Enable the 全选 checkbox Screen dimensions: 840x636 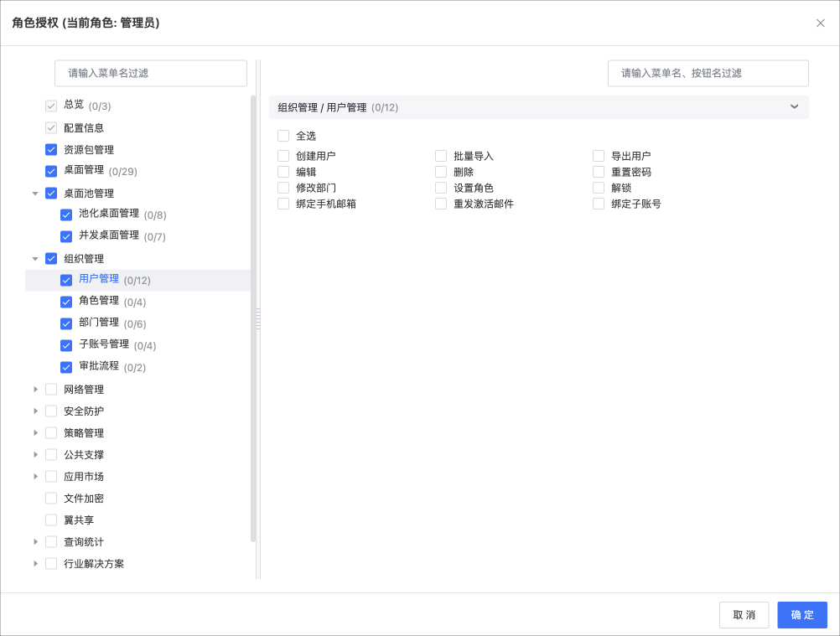pyautogui.click(x=283, y=135)
